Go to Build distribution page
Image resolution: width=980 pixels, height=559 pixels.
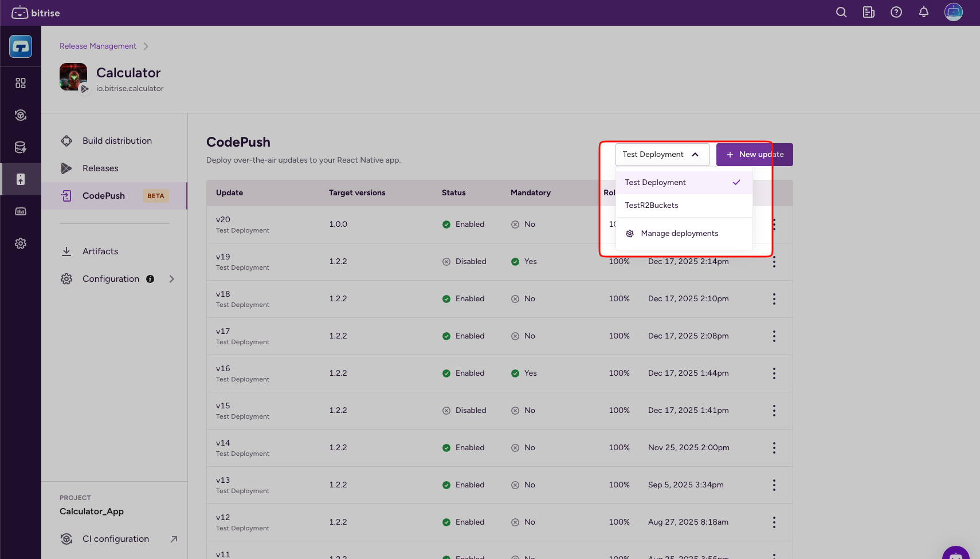[x=117, y=141]
